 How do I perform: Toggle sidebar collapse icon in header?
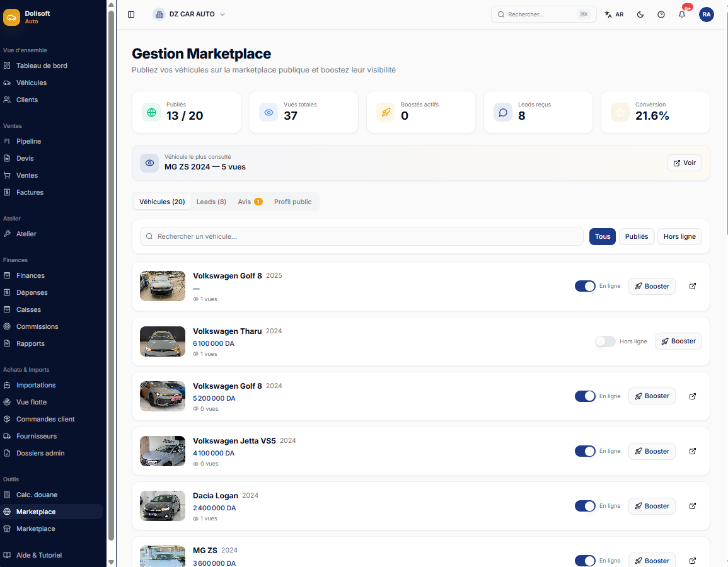[x=131, y=14]
